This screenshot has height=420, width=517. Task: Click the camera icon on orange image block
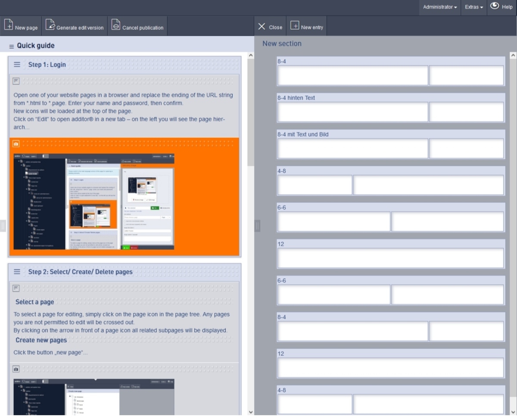click(x=16, y=144)
